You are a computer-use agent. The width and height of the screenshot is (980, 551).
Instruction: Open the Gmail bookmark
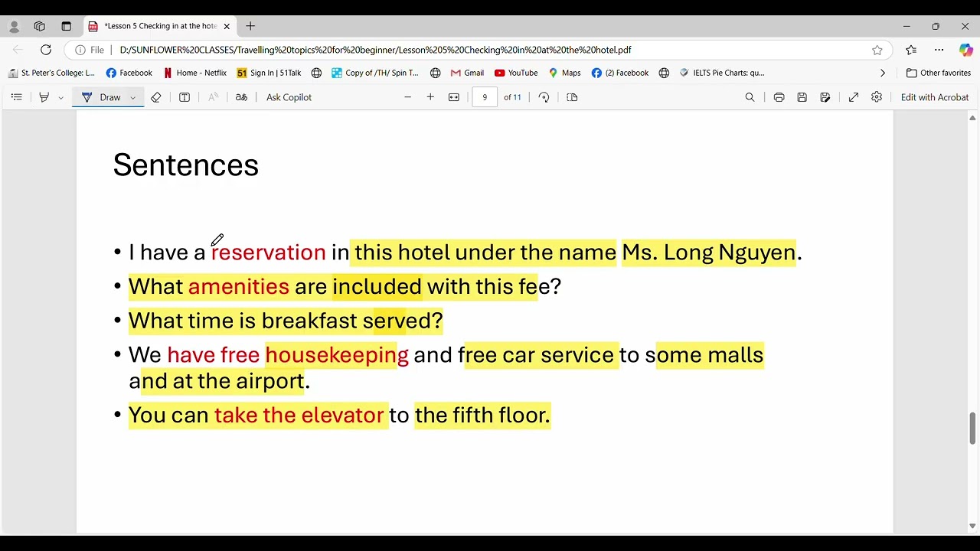click(x=467, y=73)
